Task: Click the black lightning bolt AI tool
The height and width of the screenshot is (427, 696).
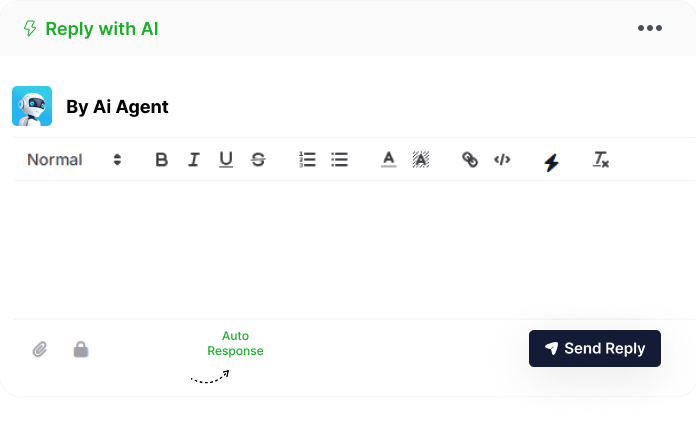Action: [x=551, y=162]
